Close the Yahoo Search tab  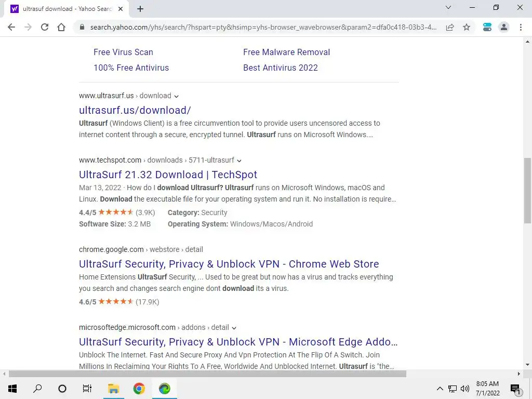(121, 9)
